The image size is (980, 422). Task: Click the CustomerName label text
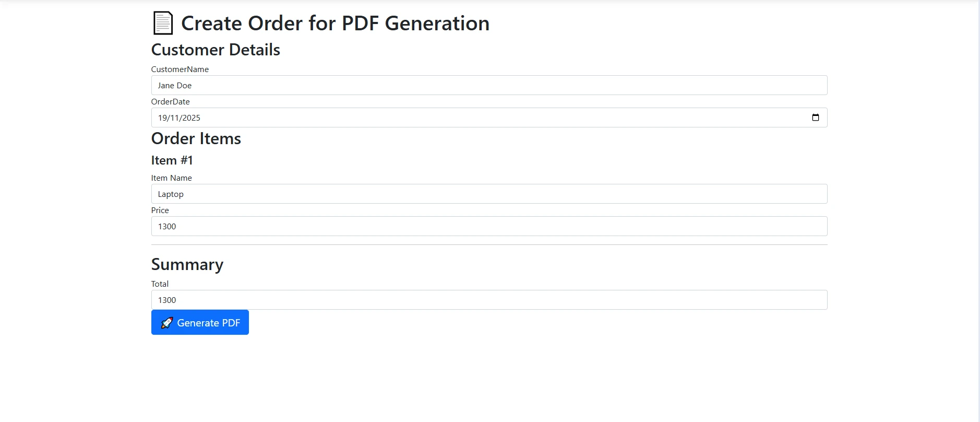(x=180, y=69)
